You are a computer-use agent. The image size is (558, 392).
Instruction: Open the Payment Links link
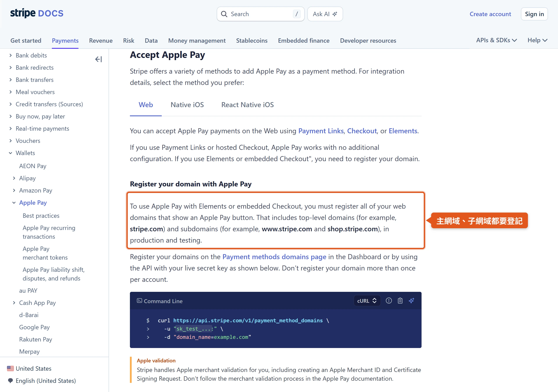click(x=321, y=131)
